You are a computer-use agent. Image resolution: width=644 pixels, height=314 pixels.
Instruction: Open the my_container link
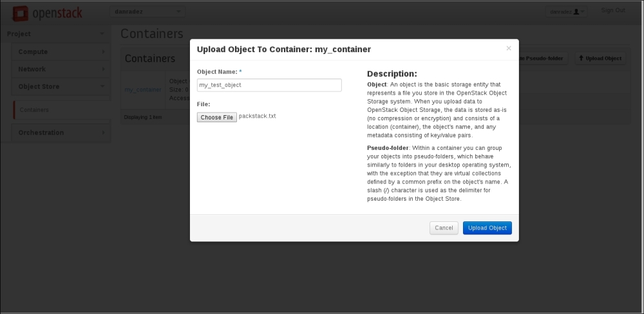point(143,89)
